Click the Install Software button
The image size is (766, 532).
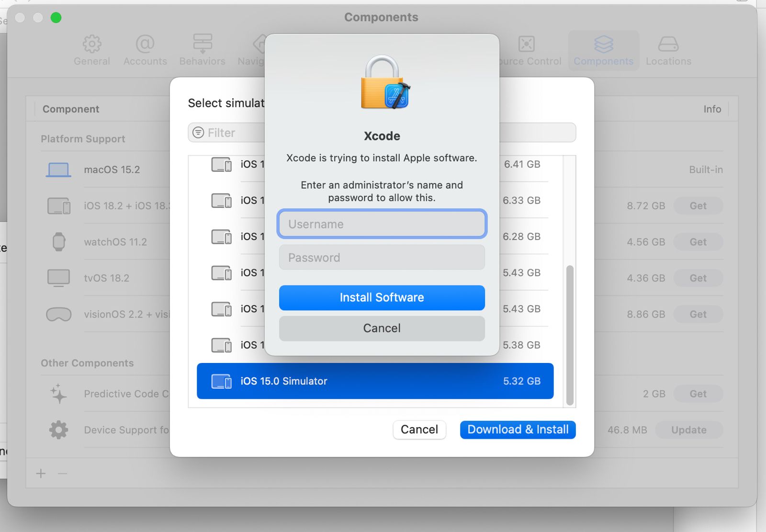tap(382, 297)
